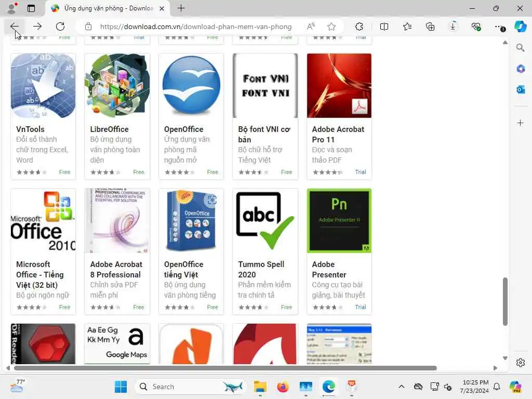
Task: Click the taskbar Search box
Action: [x=190, y=387]
